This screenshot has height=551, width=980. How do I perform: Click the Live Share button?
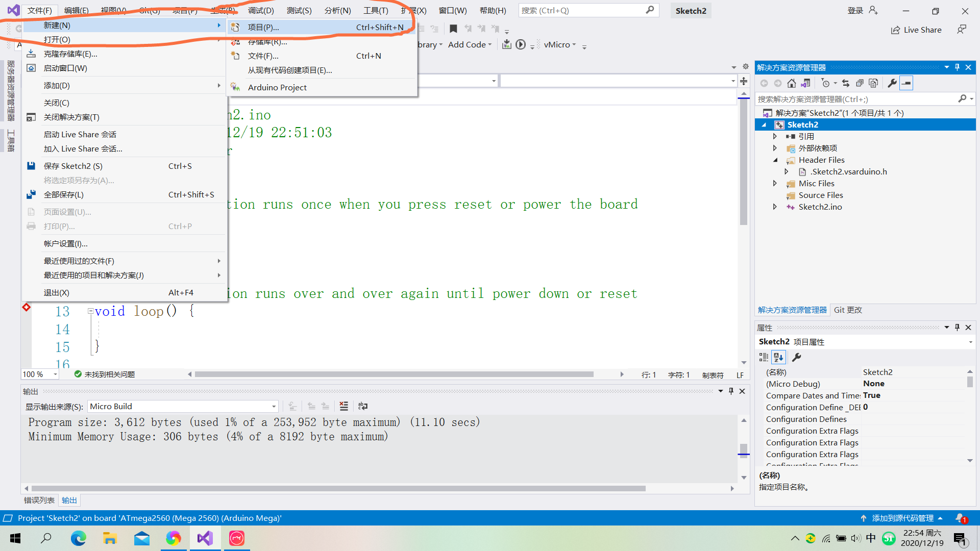pos(916,30)
